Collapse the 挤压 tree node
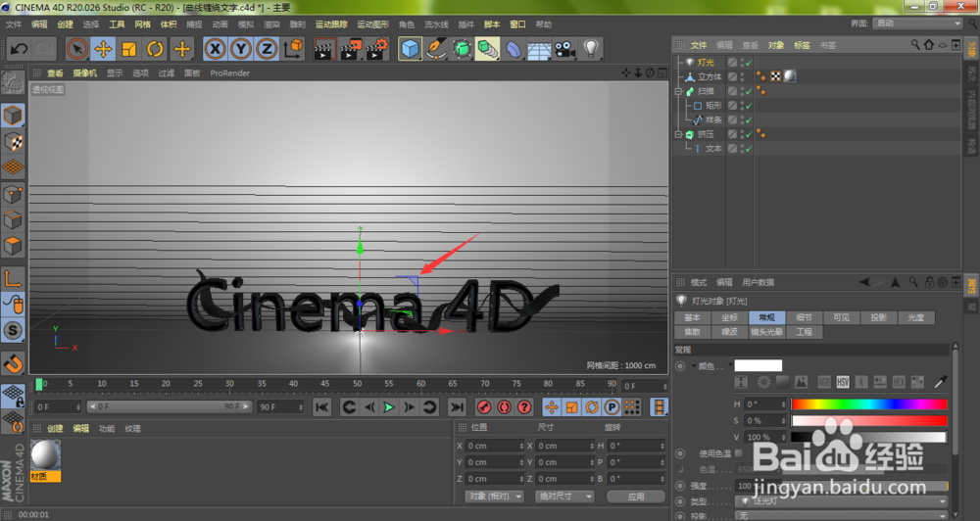The width and height of the screenshot is (980, 521). [679, 134]
